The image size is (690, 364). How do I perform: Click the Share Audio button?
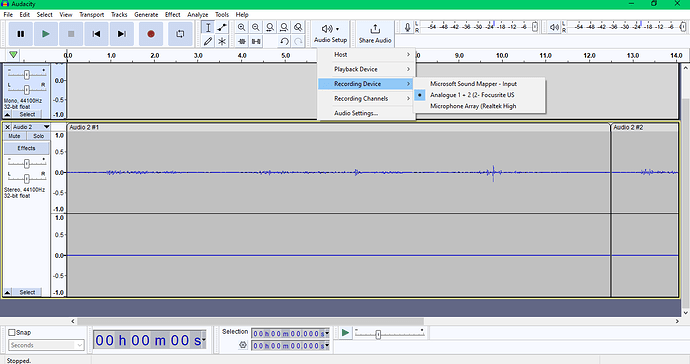point(375,34)
